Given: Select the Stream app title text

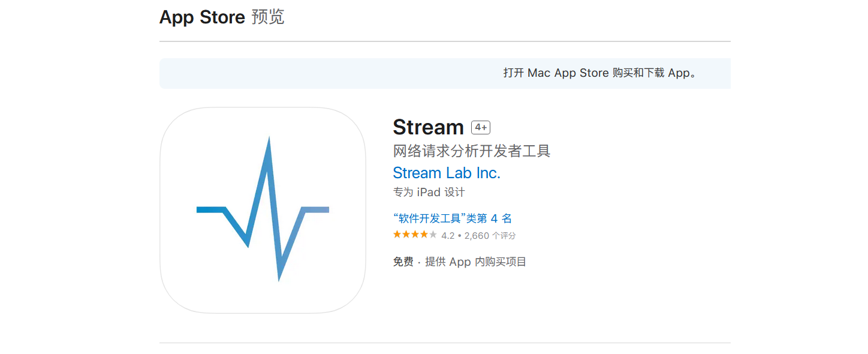Looking at the screenshot, I should (428, 127).
